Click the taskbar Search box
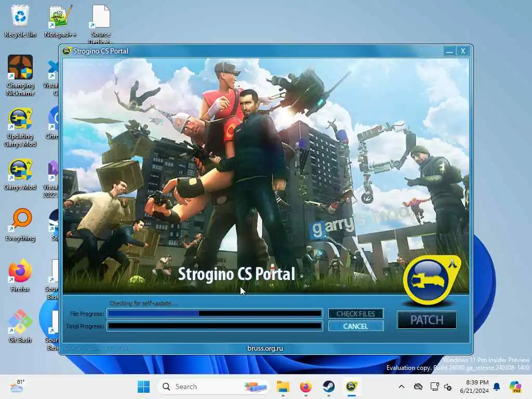This screenshot has width=532, height=399. point(213,387)
